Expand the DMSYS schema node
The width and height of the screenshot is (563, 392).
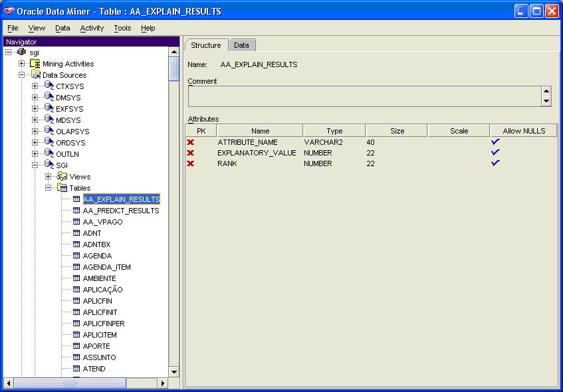pos(35,98)
